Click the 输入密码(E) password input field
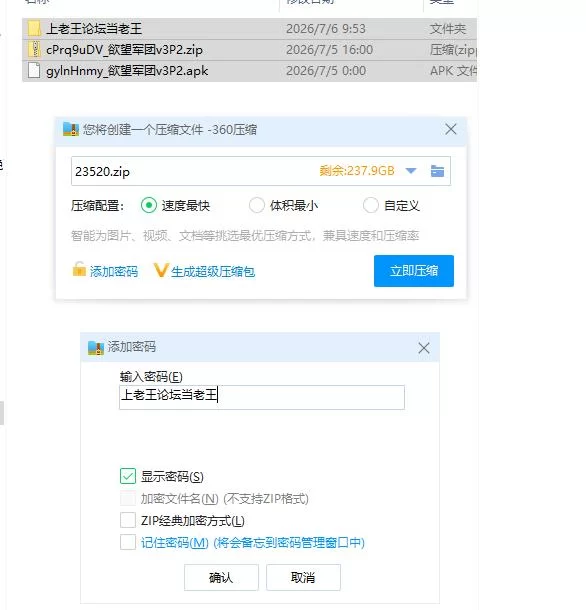This screenshot has width=586, height=610. (261, 397)
